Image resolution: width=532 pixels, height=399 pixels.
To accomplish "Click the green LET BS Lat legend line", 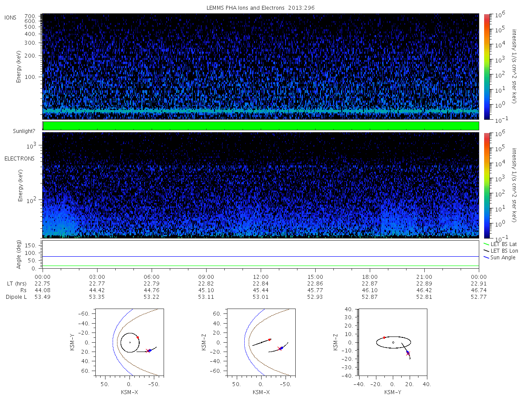I will 486,244.
